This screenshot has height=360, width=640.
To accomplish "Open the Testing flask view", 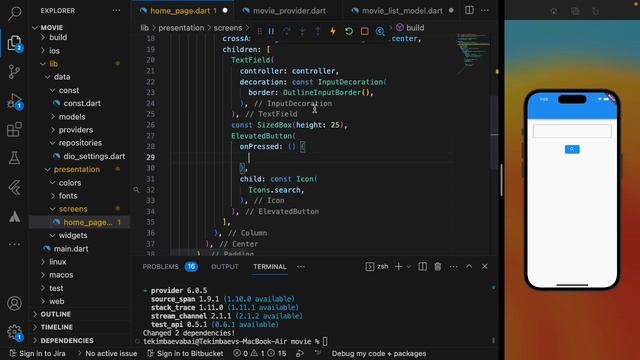I will (x=14, y=158).
